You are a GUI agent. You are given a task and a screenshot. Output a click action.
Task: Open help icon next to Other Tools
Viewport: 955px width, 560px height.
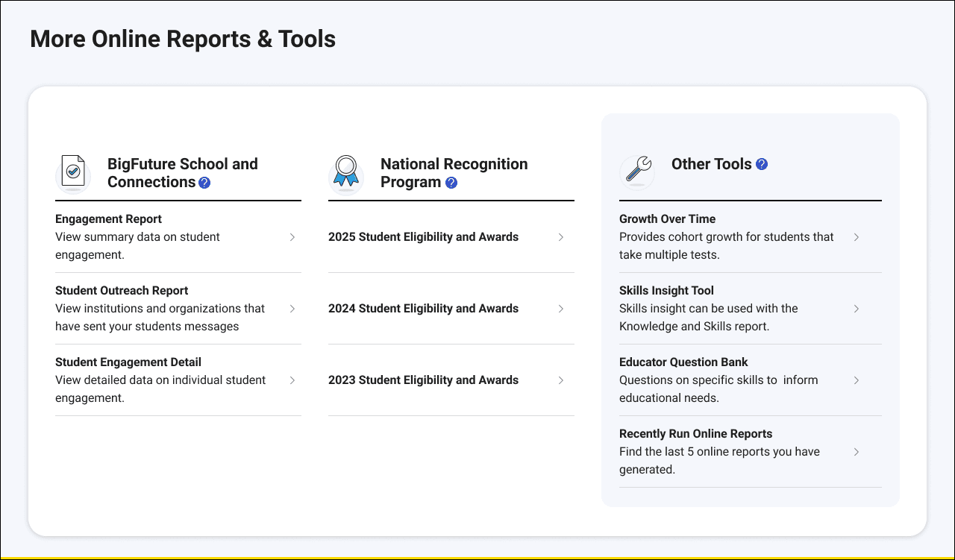[762, 164]
